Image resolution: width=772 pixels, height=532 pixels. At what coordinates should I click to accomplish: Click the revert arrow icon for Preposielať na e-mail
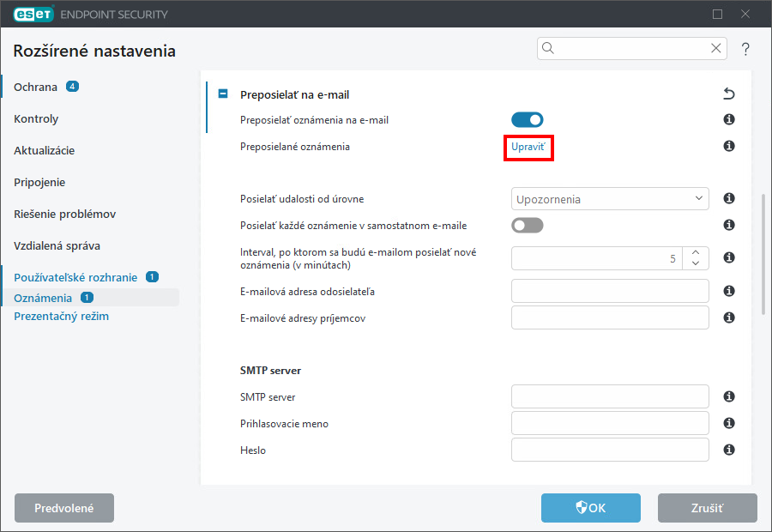point(728,94)
